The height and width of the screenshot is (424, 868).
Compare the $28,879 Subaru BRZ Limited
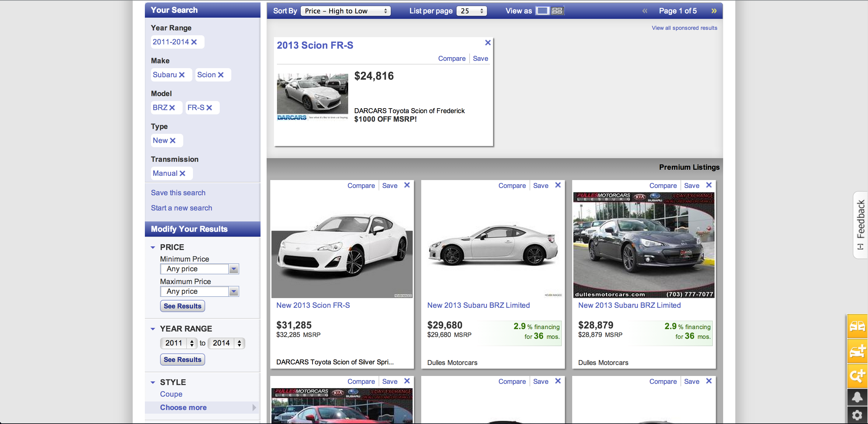click(663, 186)
